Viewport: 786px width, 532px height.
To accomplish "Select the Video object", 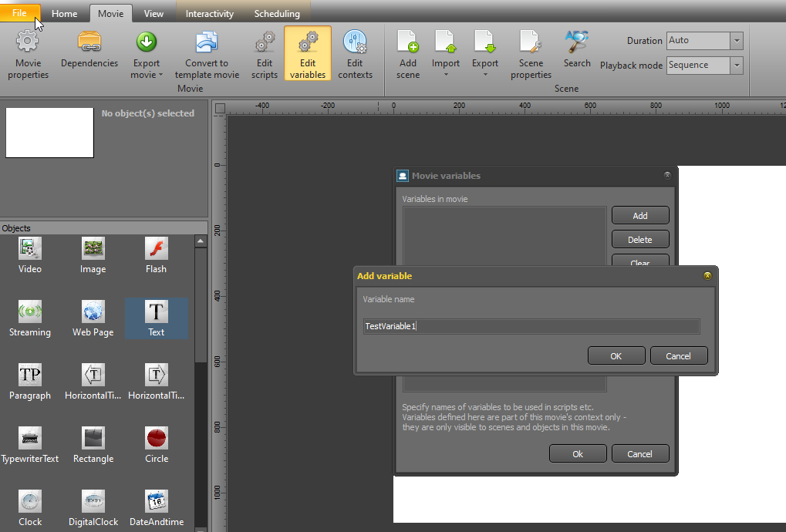I will coord(29,255).
